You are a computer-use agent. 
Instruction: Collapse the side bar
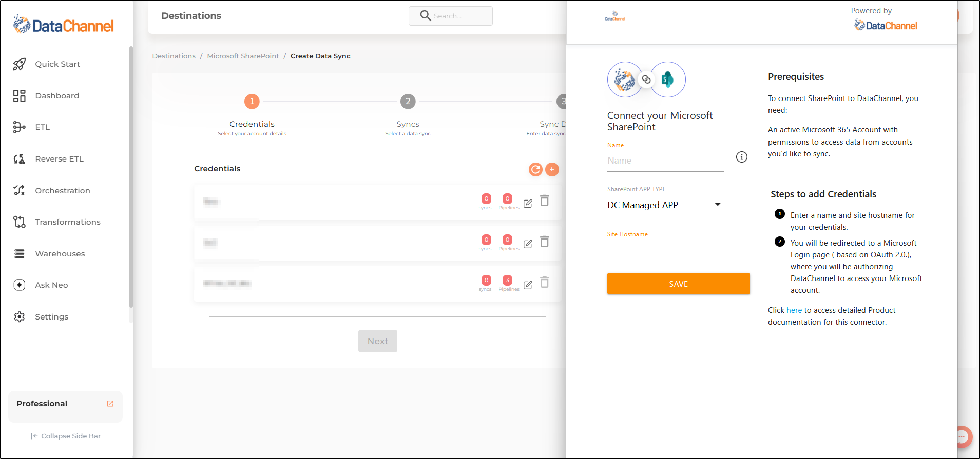pyautogui.click(x=66, y=436)
